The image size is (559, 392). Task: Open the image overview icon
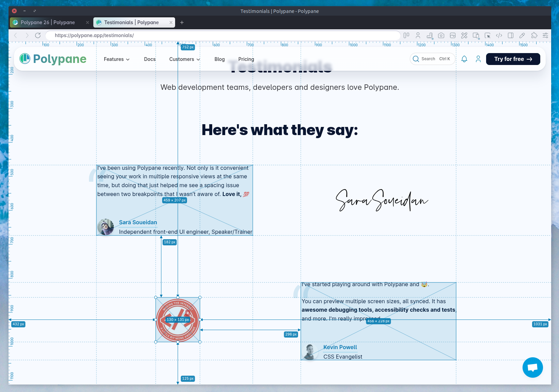click(x=453, y=35)
